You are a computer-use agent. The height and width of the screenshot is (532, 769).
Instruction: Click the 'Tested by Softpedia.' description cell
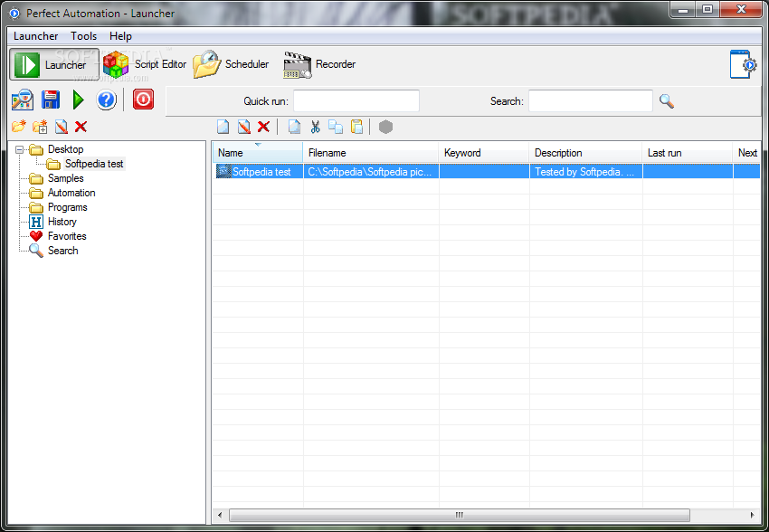(x=585, y=172)
